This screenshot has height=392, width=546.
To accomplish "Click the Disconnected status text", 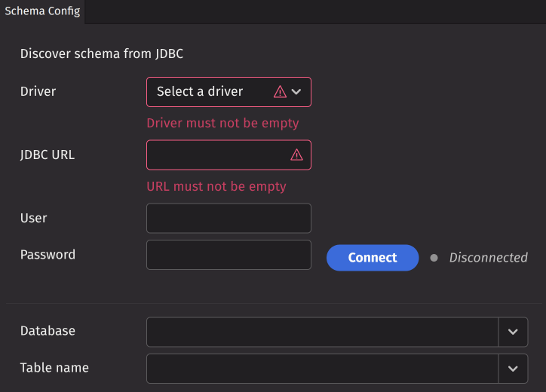I will (x=488, y=258).
